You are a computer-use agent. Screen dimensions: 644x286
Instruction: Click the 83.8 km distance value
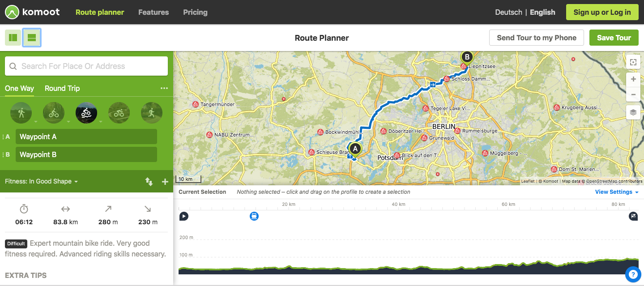pos(66,222)
